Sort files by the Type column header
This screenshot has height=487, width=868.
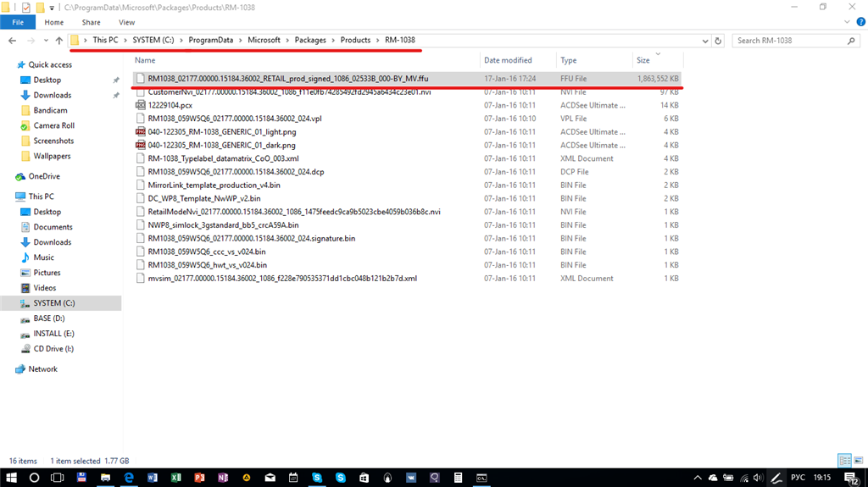[569, 60]
